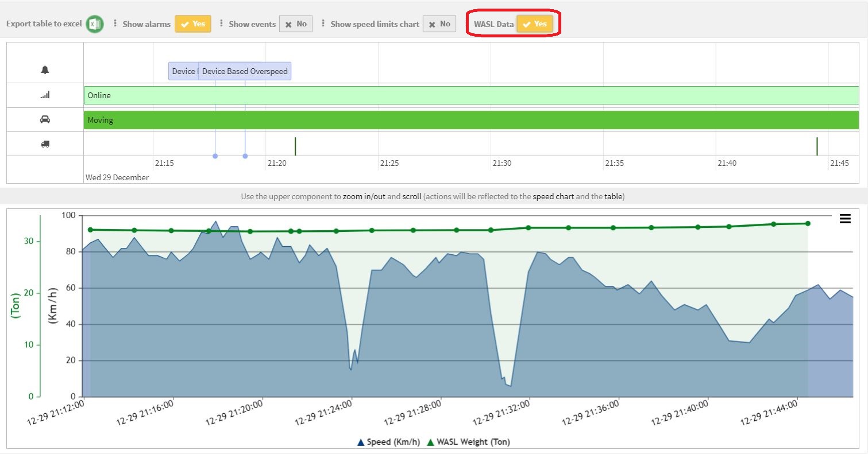The width and height of the screenshot is (868, 454).
Task: Click the alarm bell row icon
Action: (x=45, y=70)
